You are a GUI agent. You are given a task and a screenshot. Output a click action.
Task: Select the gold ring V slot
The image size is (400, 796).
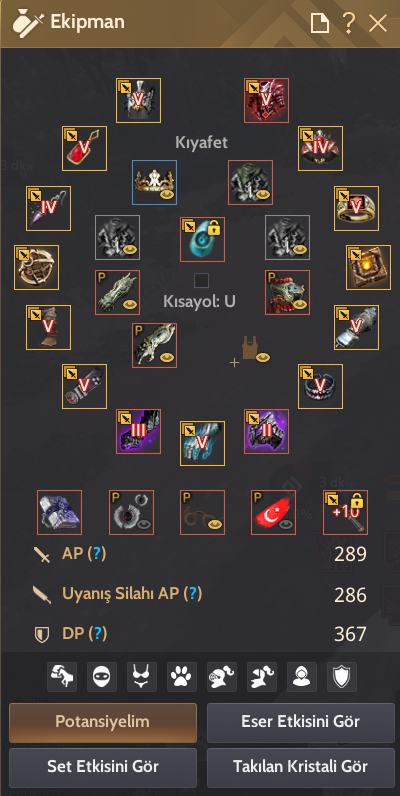click(356, 208)
